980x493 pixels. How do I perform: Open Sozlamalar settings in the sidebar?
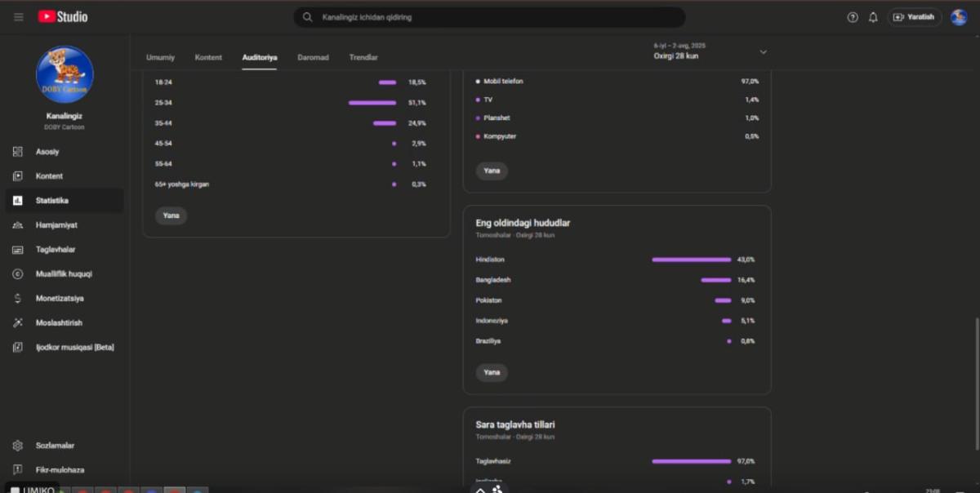[65, 446]
